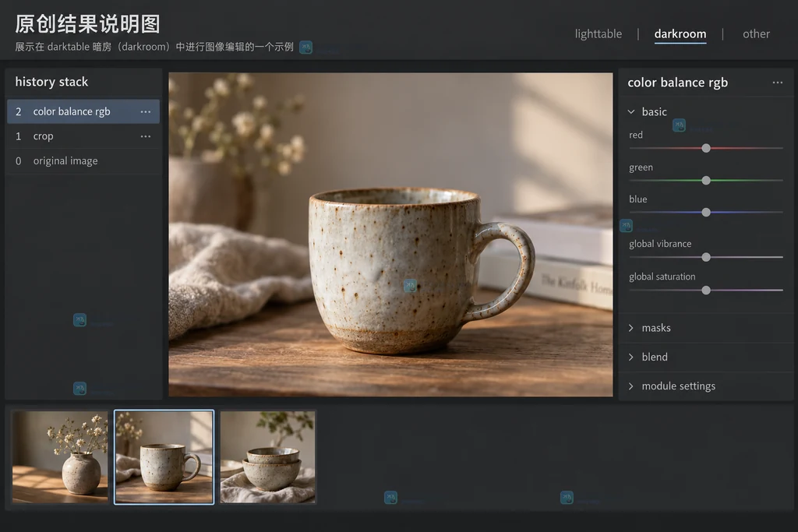Revert to the original image history step
This screenshot has height=532, width=798.
[x=83, y=161]
